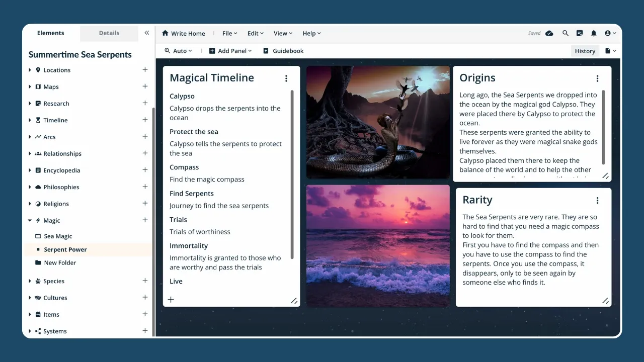This screenshot has width=644, height=362.
Task: Open the notes icon next to search
Action: 579,33
